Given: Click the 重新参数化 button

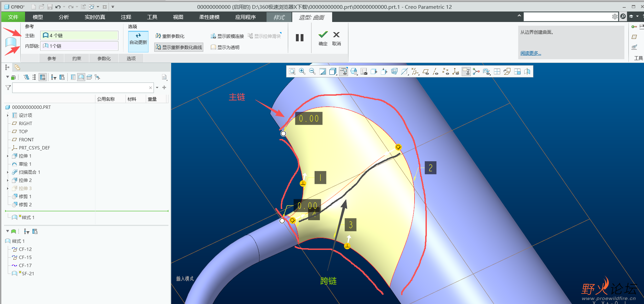Looking at the screenshot, I should point(170,36).
